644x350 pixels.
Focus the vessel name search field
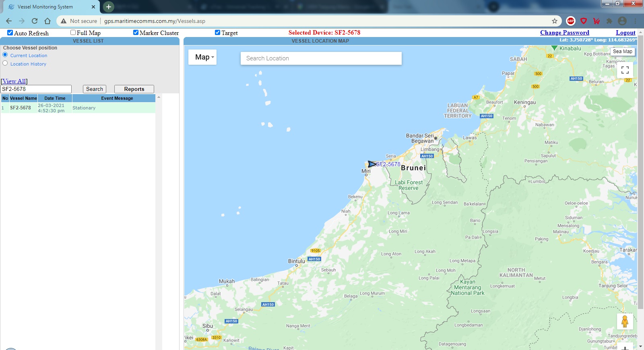pos(36,89)
